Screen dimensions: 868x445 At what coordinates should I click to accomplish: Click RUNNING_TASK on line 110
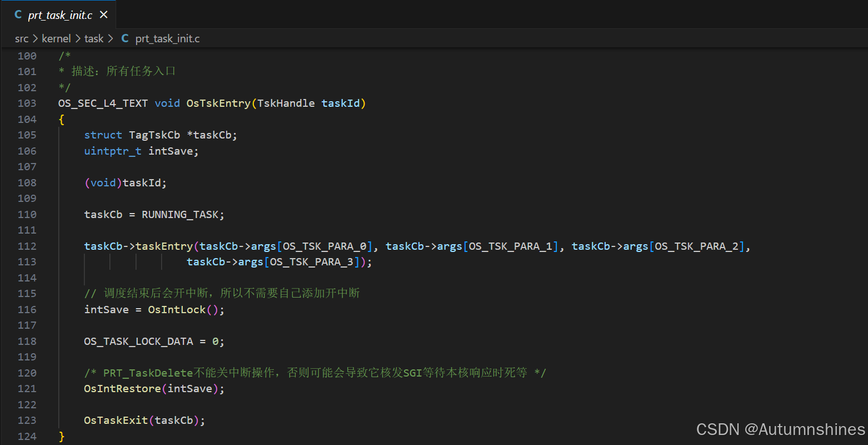180,214
